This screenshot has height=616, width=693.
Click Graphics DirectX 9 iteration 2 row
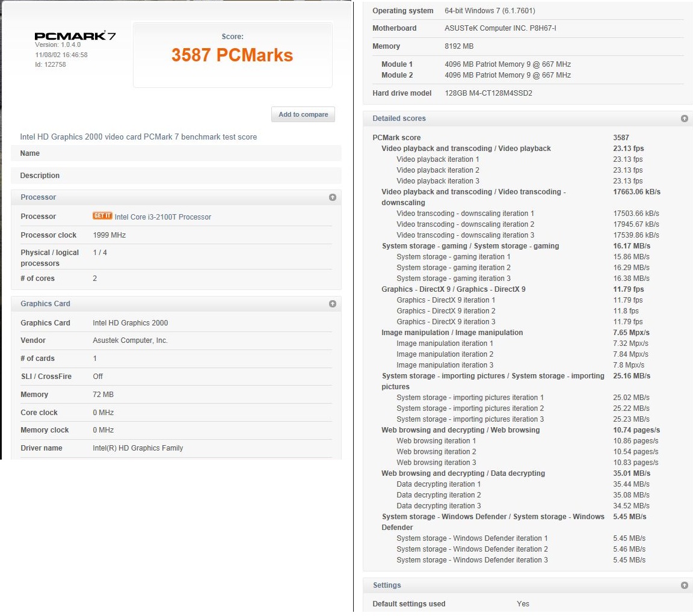tap(517, 311)
